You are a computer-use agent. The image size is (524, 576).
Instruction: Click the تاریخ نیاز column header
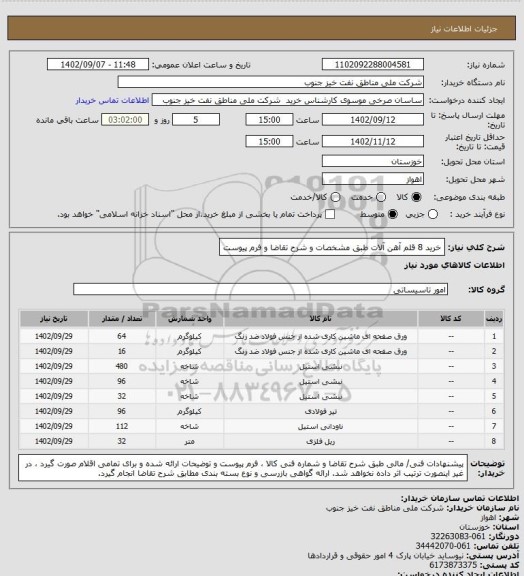(54, 319)
